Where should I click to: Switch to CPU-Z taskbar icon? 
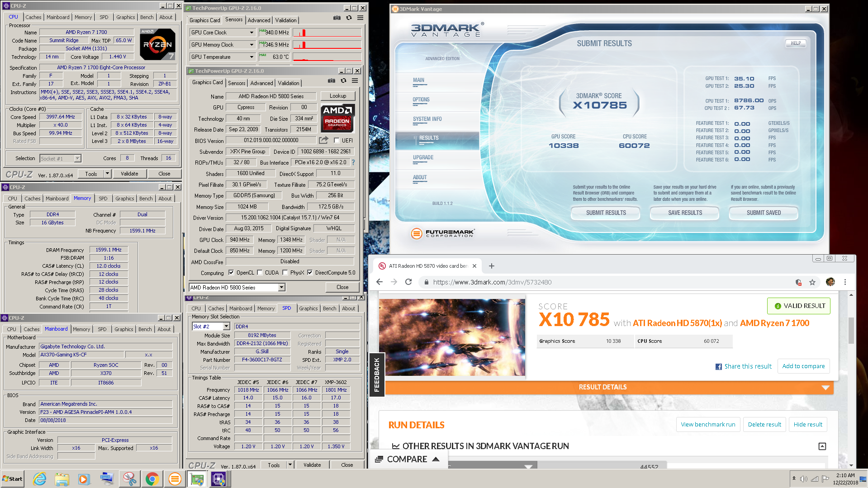click(x=219, y=479)
